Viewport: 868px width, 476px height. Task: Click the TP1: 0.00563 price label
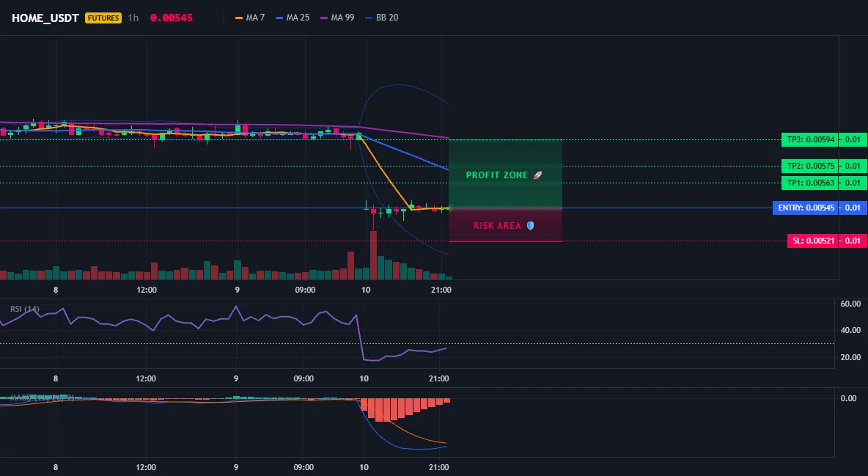[809, 183]
